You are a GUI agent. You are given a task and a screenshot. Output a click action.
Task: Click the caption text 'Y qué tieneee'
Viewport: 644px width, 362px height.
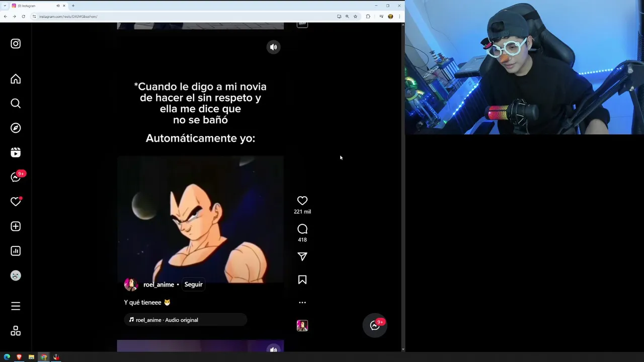143,303
